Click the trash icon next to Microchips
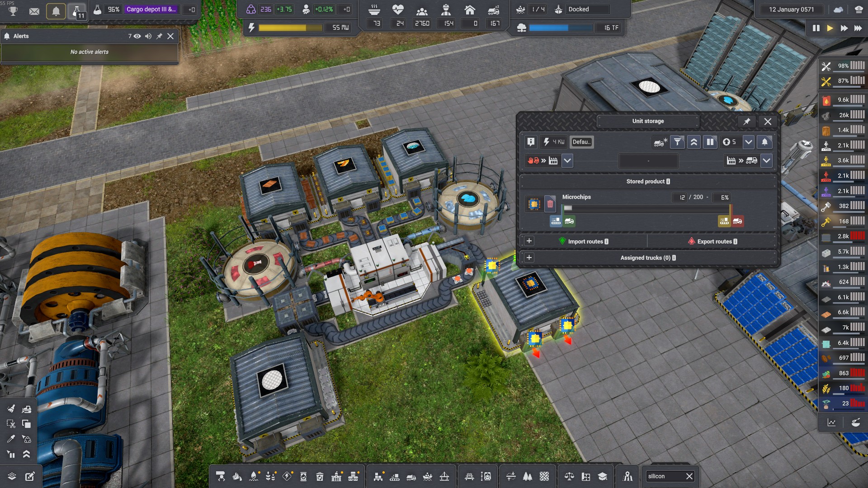Image resolution: width=868 pixels, height=488 pixels. pos(550,204)
